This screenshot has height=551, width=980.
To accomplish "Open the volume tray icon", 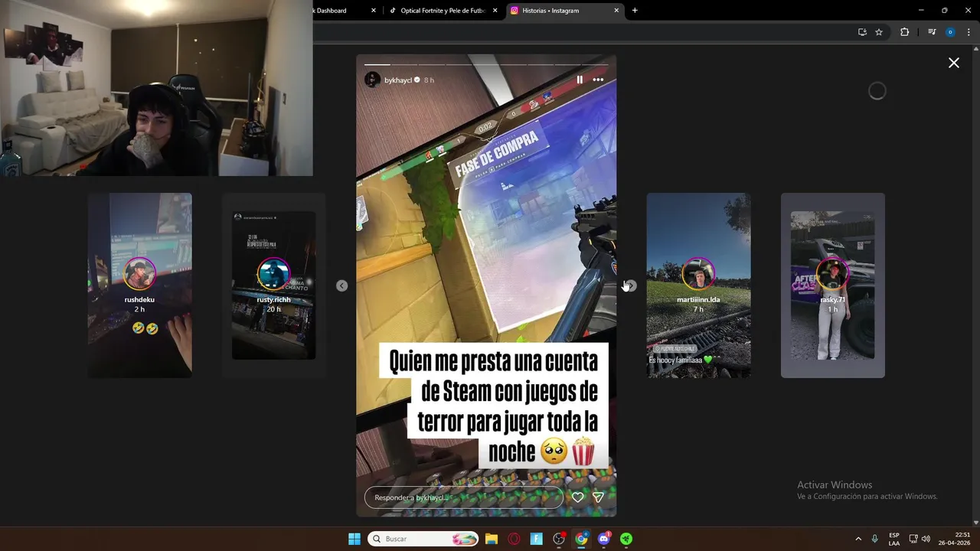I will (926, 539).
